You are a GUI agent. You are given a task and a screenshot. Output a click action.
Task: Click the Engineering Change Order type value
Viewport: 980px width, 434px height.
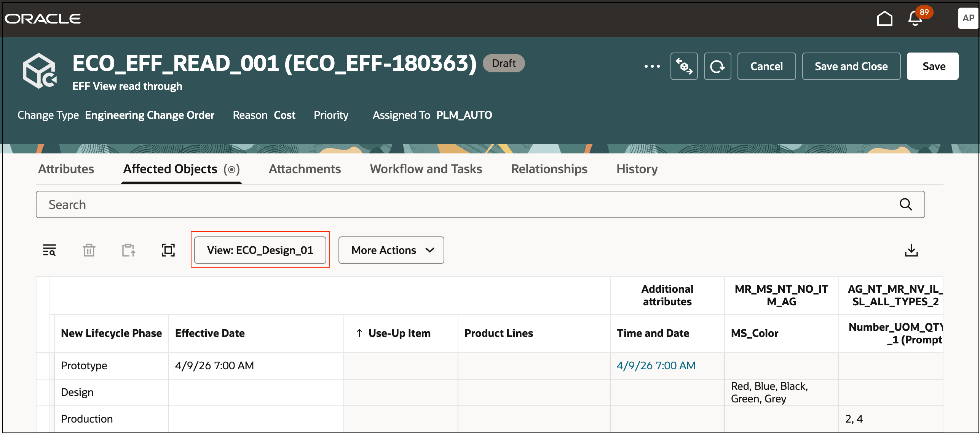point(149,115)
